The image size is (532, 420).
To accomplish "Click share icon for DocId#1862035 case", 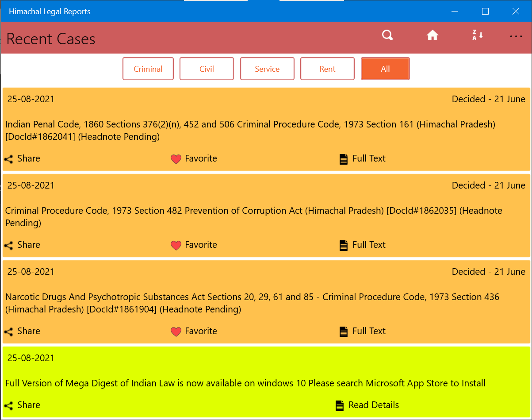I will click(8, 246).
